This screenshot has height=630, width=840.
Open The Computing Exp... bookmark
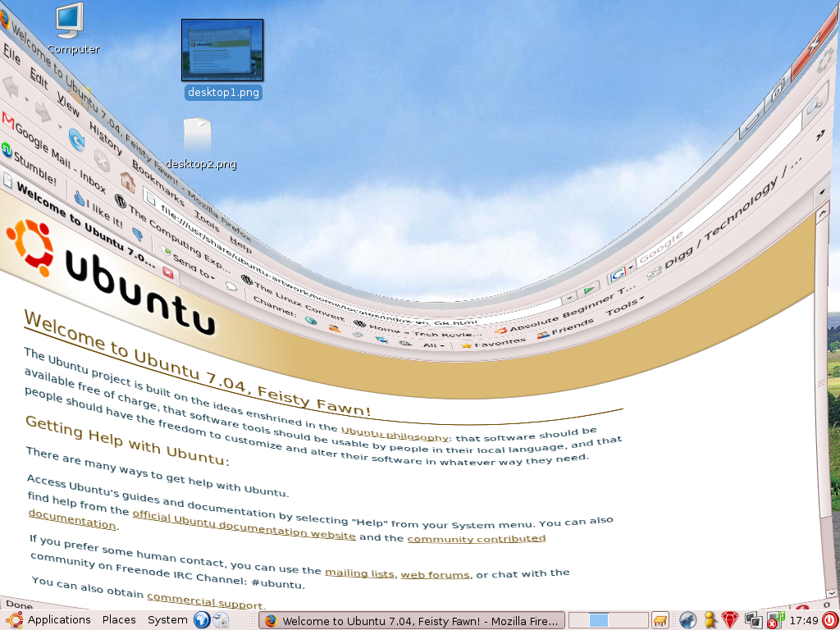173,233
